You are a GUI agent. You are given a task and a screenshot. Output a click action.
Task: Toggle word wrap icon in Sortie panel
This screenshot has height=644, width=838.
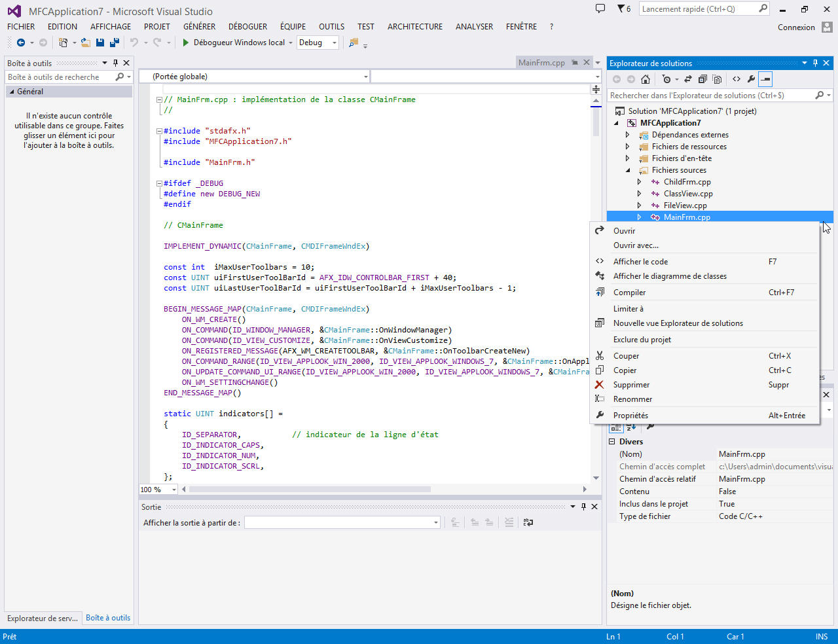[x=528, y=522]
